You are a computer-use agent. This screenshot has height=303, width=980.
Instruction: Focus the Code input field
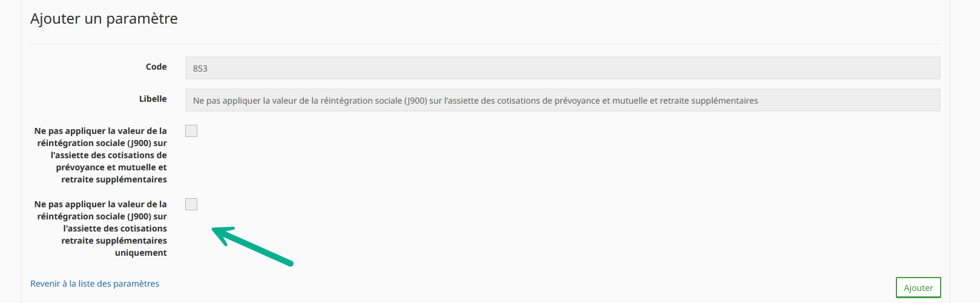pos(563,68)
